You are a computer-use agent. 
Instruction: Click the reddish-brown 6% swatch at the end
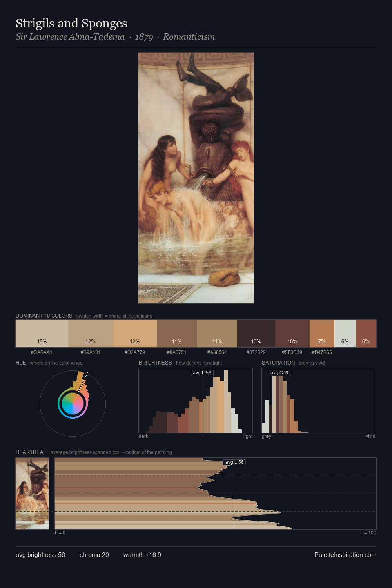pos(366,334)
